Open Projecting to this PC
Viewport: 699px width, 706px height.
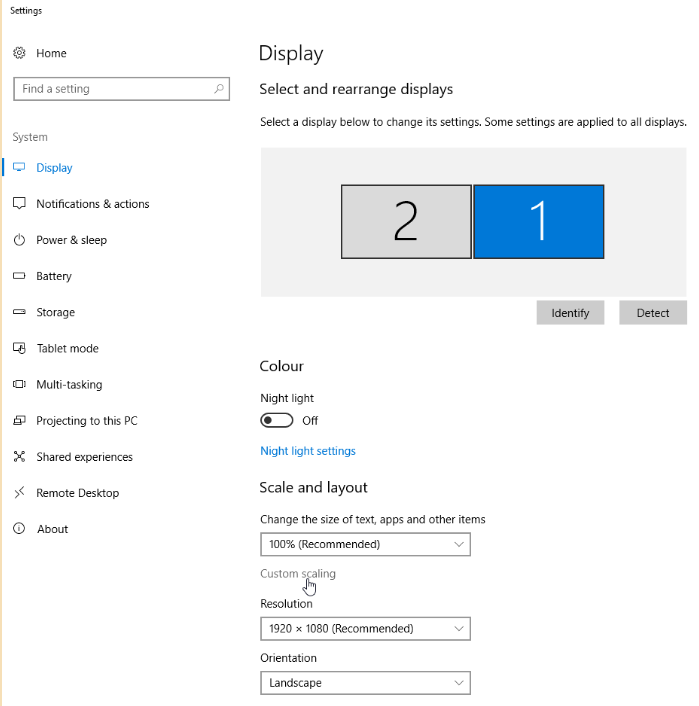click(87, 421)
